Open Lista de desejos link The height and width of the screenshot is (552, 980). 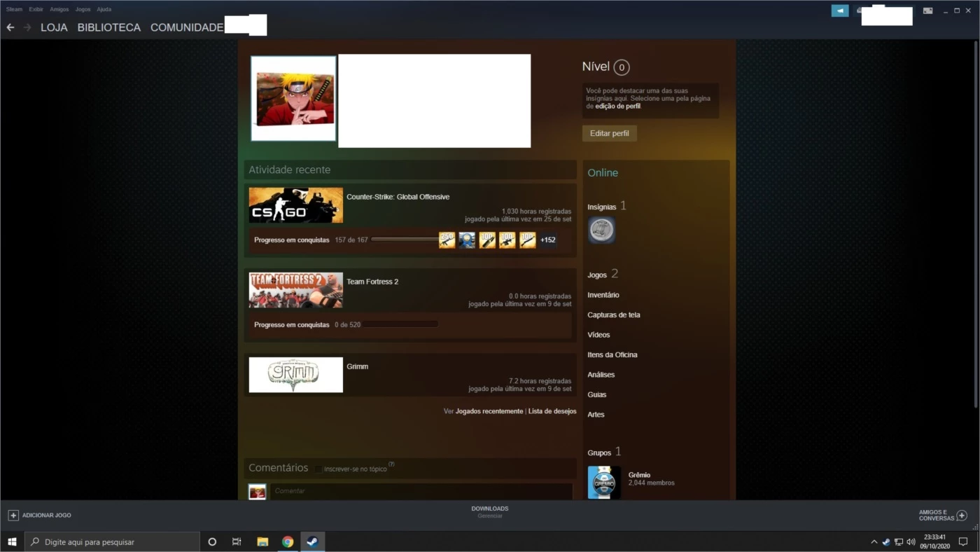tap(552, 411)
